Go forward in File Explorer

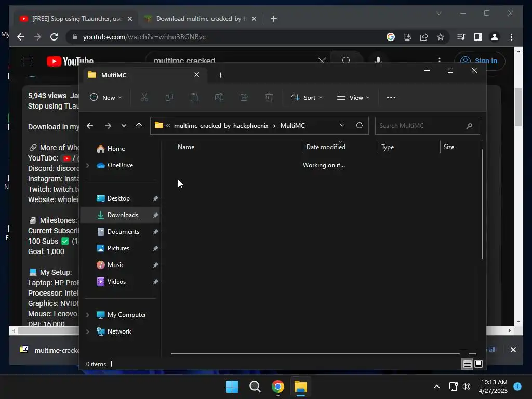[108, 126]
